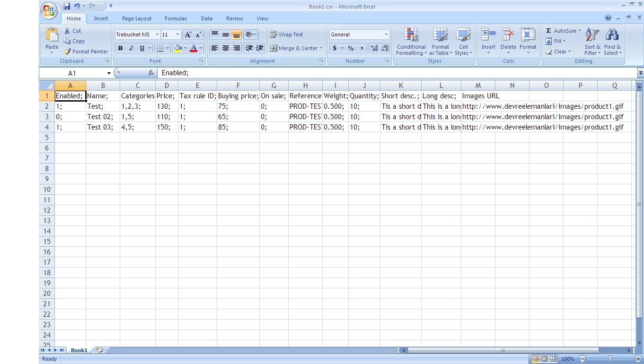This screenshot has height=364, width=644.
Task: Expand the Name Box dropdown
Action: tap(108, 73)
